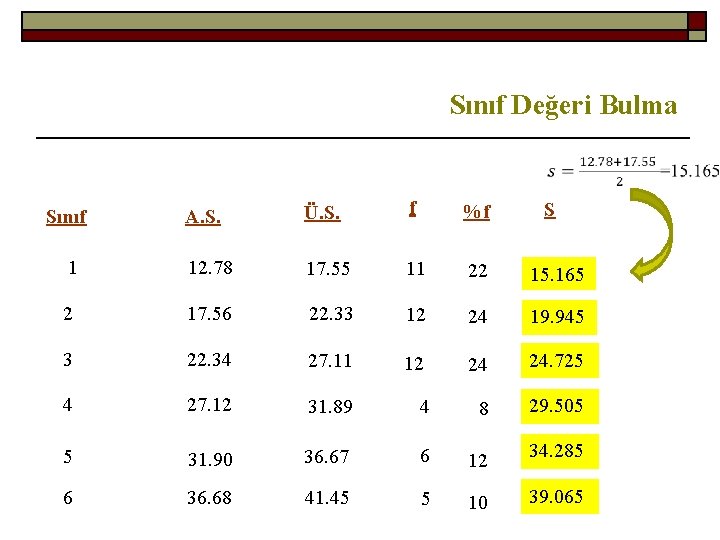Select the underlined "S" column header
Image resolution: width=720 pixels, height=540 pixels.
pyautogui.click(x=550, y=210)
